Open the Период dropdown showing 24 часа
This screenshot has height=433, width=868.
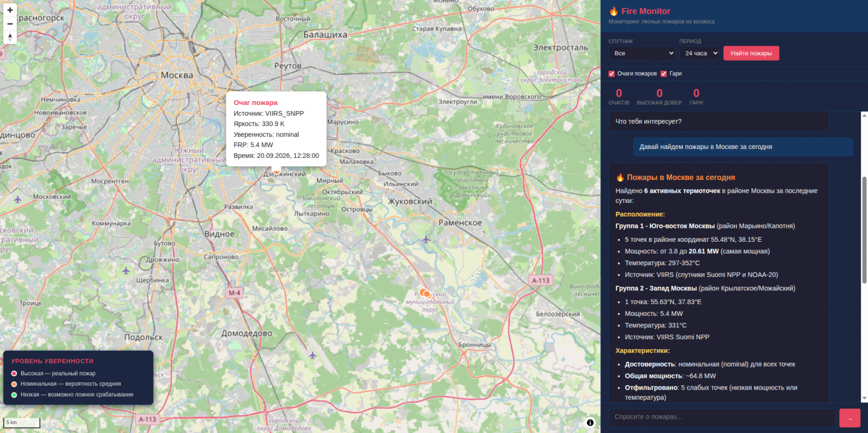pyautogui.click(x=699, y=53)
